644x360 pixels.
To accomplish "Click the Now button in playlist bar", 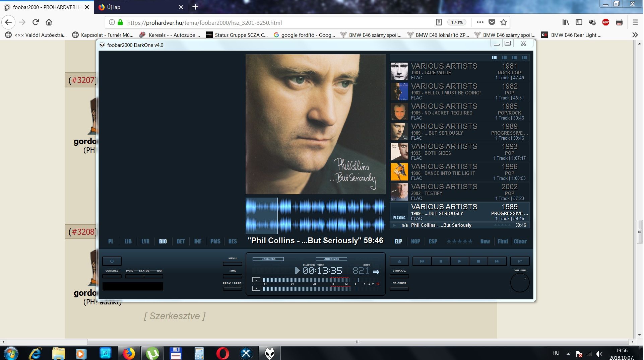I will (x=485, y=241).
